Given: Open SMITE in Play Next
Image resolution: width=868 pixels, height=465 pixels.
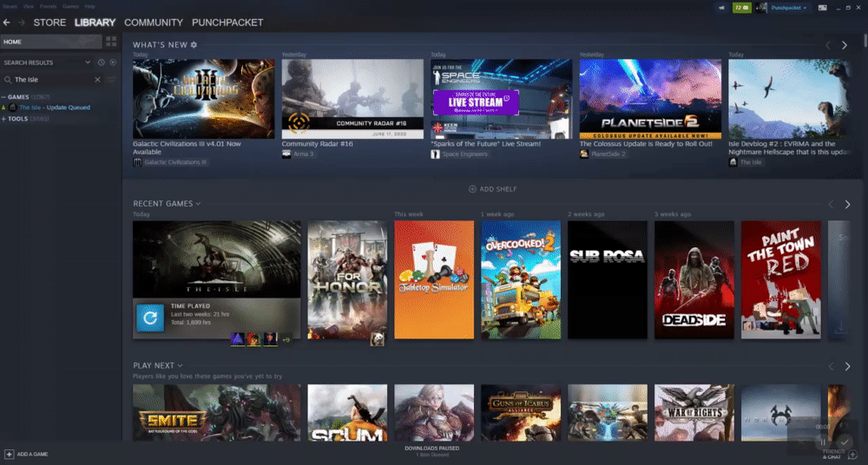Looking at the screenshot, I should [x=216, y=413].
